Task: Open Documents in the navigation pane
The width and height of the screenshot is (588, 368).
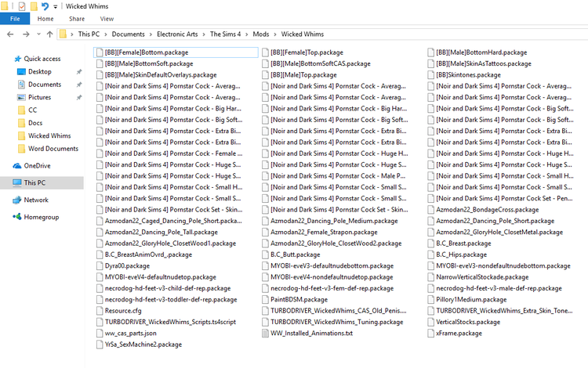Action: 45,85
